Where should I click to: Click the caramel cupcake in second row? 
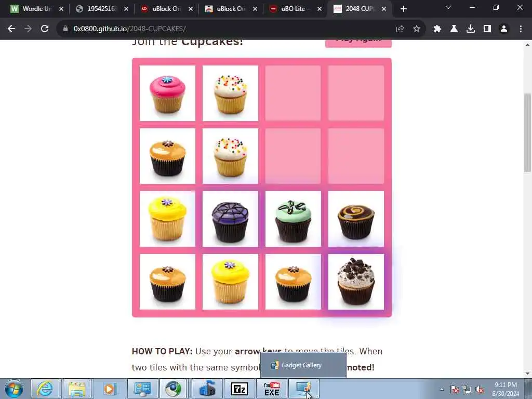click(168, 156)
